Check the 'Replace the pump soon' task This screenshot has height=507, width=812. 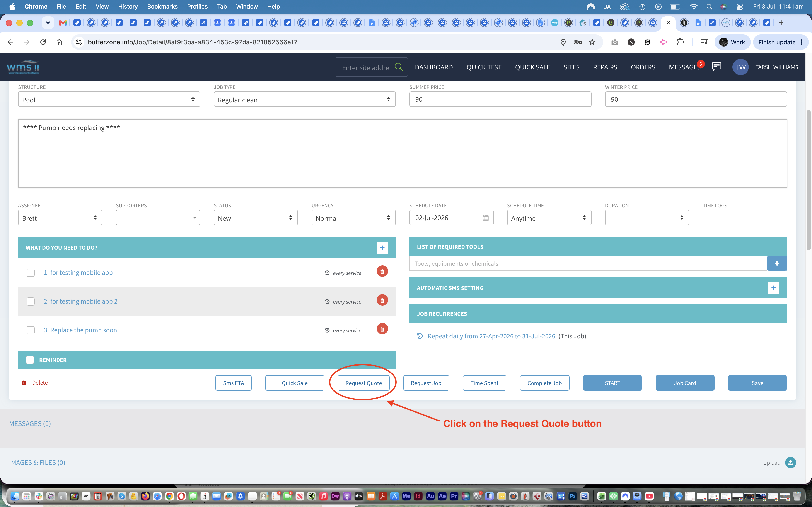31,330
